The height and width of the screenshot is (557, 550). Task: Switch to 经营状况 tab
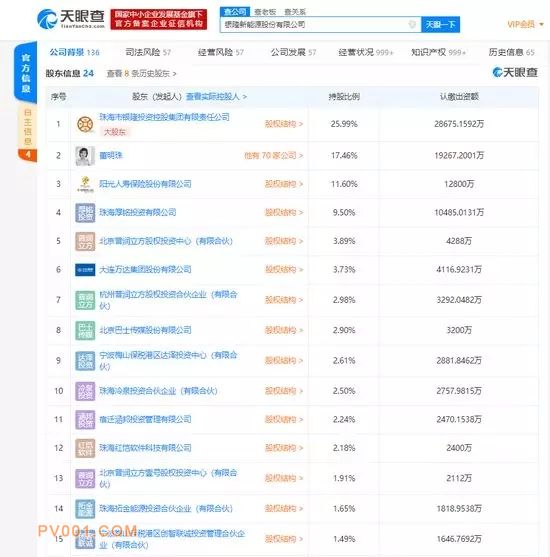(x=366, y=53)
